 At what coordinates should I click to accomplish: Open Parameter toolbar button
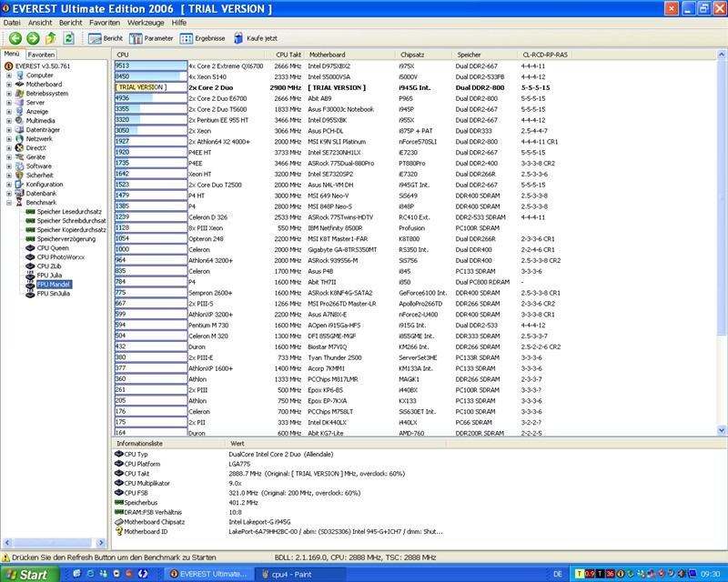[x=151, y=38]
